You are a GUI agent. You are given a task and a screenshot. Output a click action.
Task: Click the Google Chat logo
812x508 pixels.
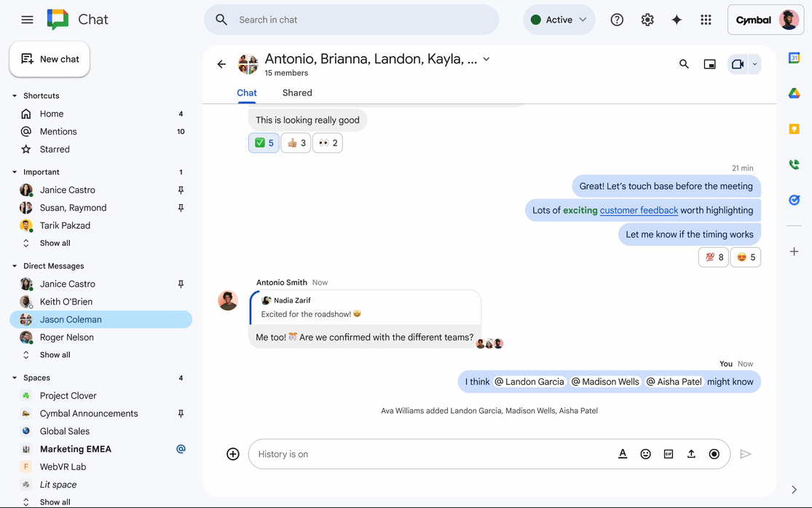[58, 20]
